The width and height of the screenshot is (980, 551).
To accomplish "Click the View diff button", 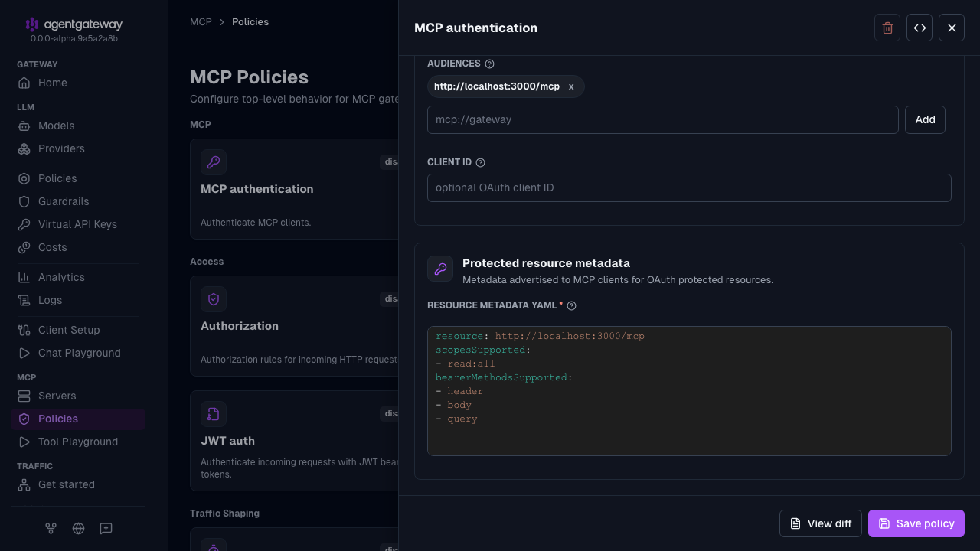I will (x=821, y=523).
